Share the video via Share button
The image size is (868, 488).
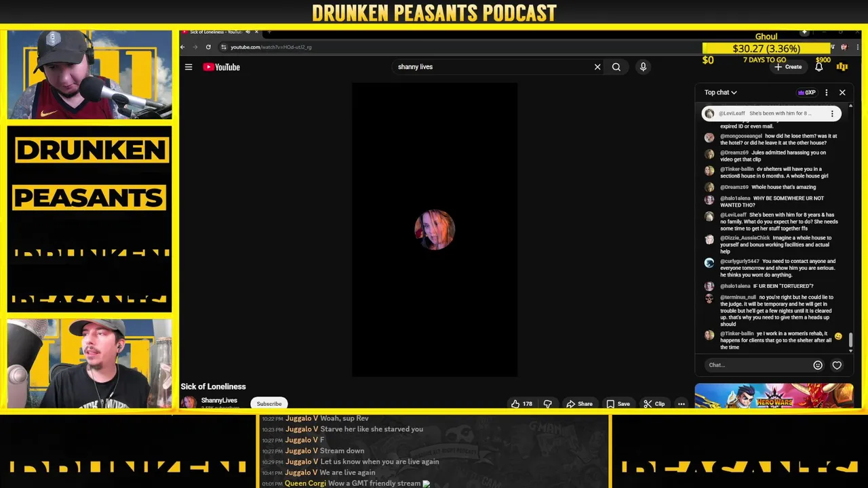click(579, 404)
